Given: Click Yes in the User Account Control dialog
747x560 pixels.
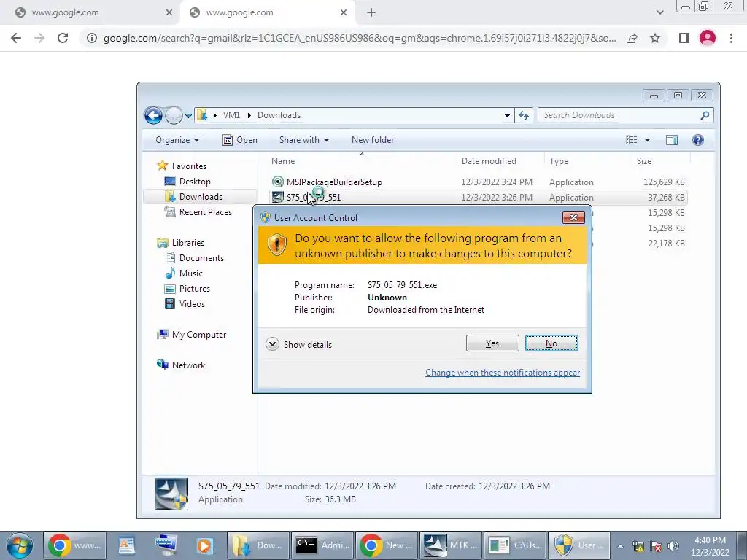Looking at the screenshot, I should [492, 343].
